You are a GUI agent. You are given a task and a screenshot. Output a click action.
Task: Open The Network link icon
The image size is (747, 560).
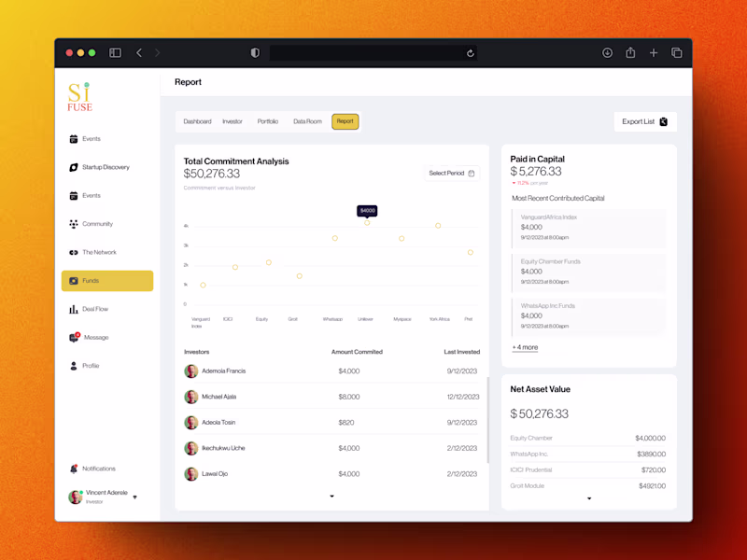coord(74,252)
